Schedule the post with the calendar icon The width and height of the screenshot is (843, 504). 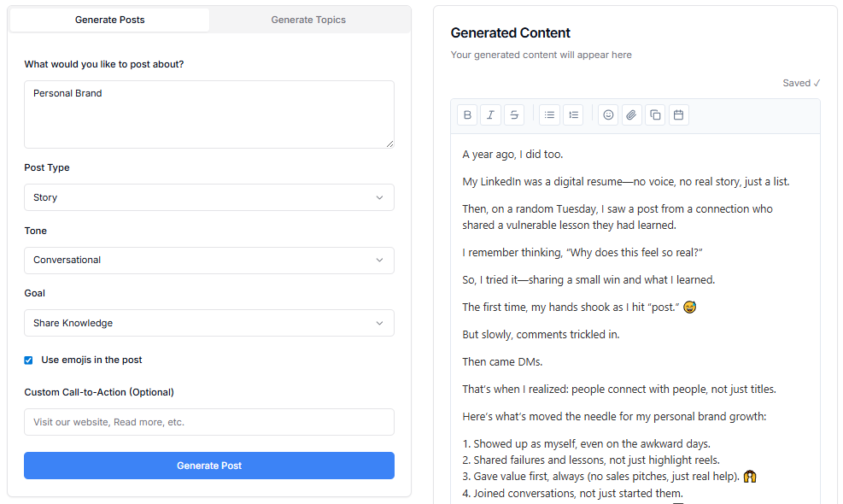(678, 115)
